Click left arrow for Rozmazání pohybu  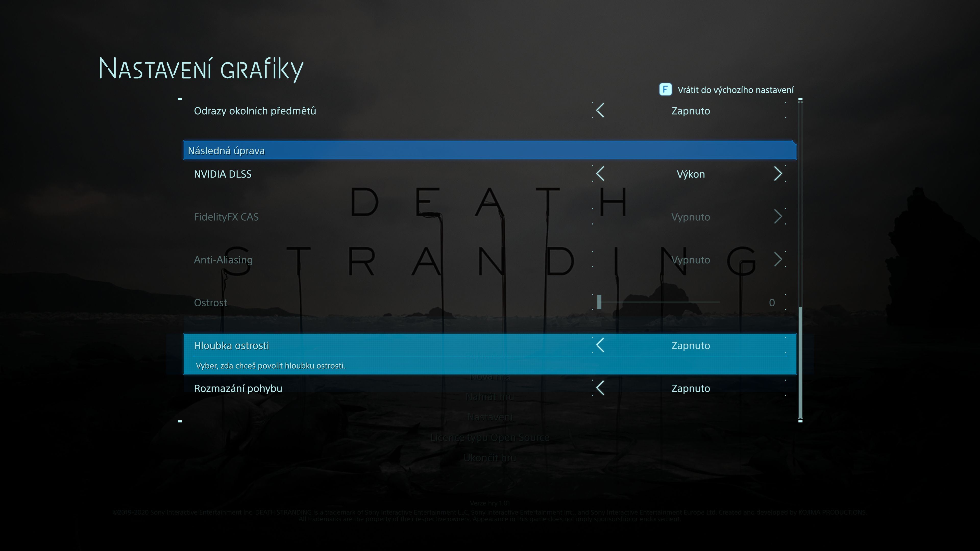[600, 388]
